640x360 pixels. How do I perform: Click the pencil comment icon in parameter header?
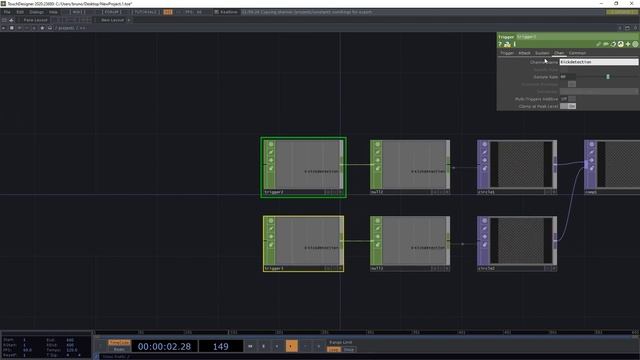pos(598,44)
